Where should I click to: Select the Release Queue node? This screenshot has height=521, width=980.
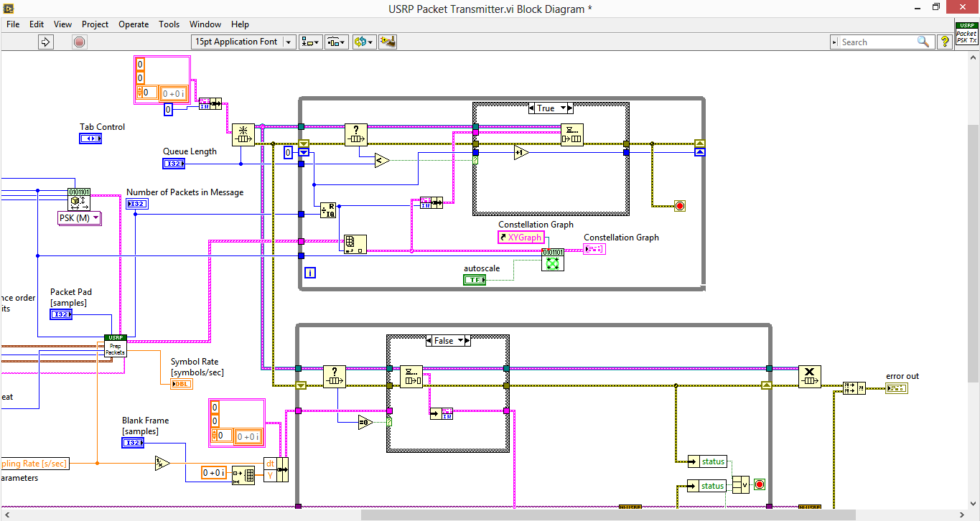click(810, 377)
